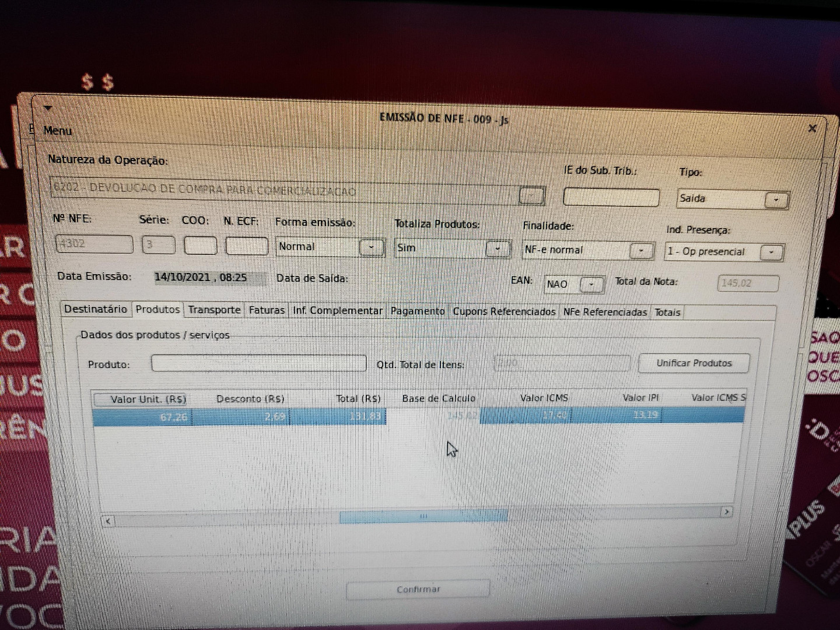This screenshot has width=840, height=630.
Task: Expand the Tipo dropdown showing Saída
Action: [776, 200]
